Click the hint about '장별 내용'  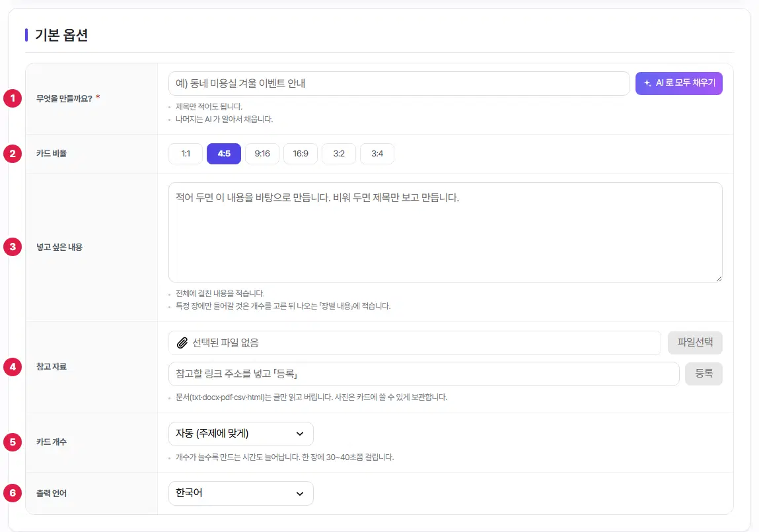283,306
